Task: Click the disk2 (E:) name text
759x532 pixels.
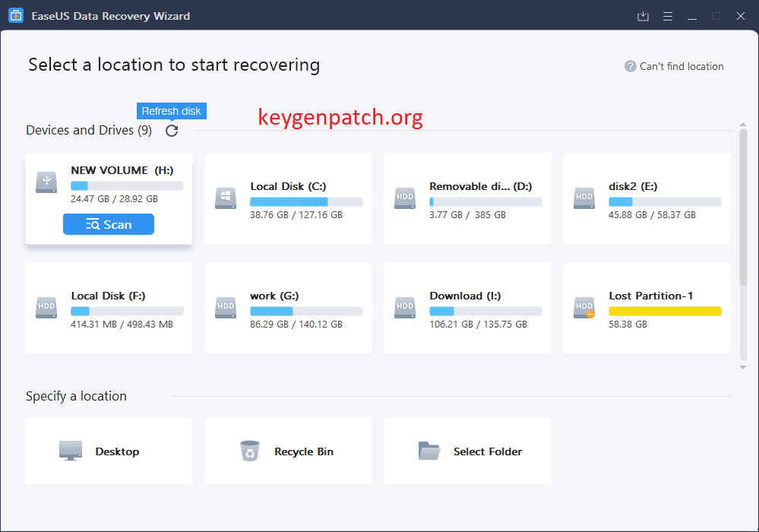Action: [x=633, y=186]
